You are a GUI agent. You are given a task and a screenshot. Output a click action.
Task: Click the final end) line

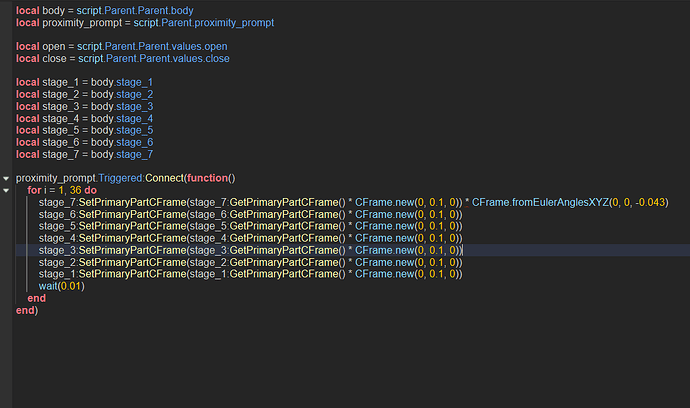(27, 311)
